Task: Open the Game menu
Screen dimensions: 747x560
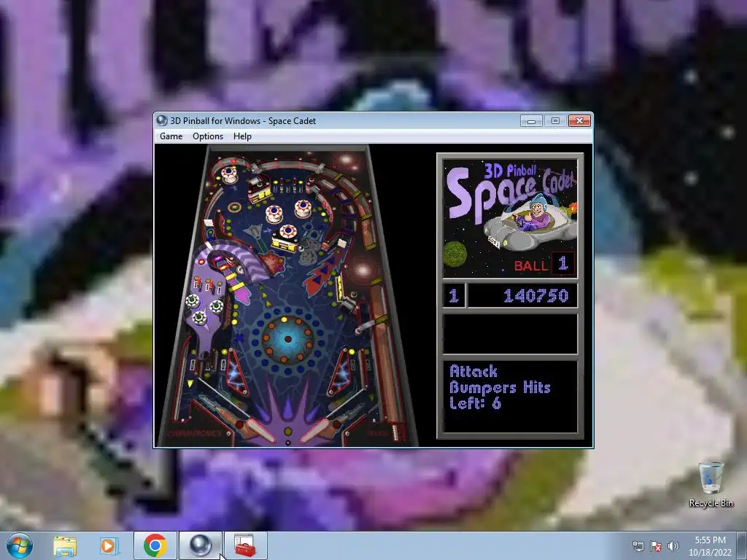Action: pos(171,136)
